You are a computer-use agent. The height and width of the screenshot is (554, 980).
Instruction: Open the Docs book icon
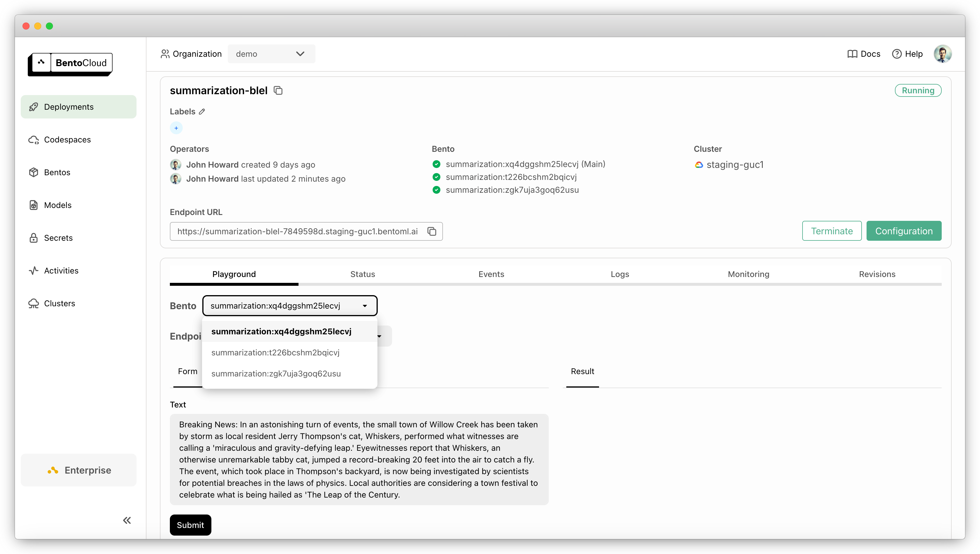coord(852,54)
